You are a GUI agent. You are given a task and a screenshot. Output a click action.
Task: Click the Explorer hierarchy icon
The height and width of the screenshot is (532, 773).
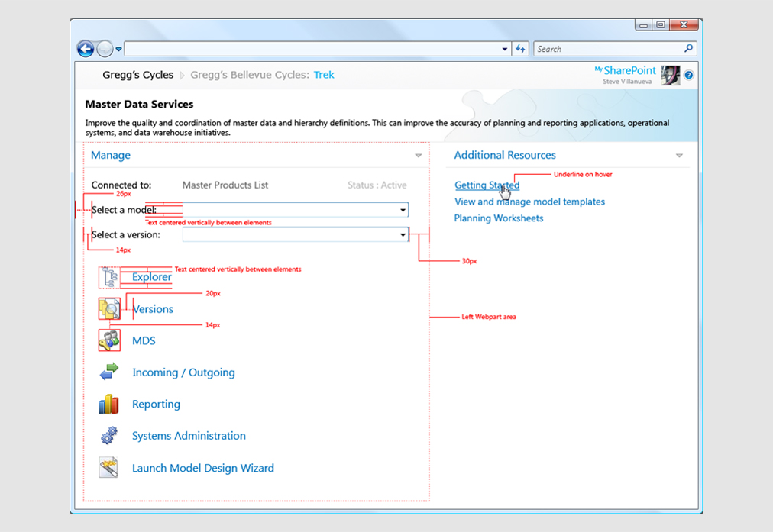(109, 277)
